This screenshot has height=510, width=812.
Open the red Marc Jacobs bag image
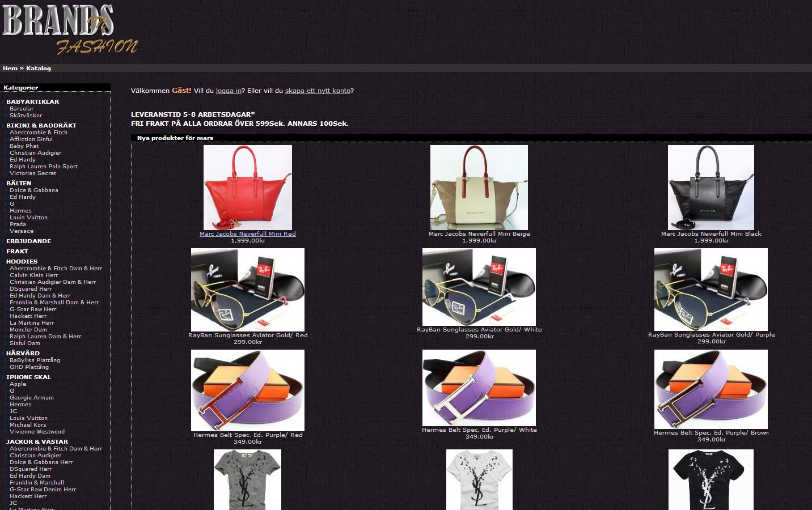coord(247,187)
